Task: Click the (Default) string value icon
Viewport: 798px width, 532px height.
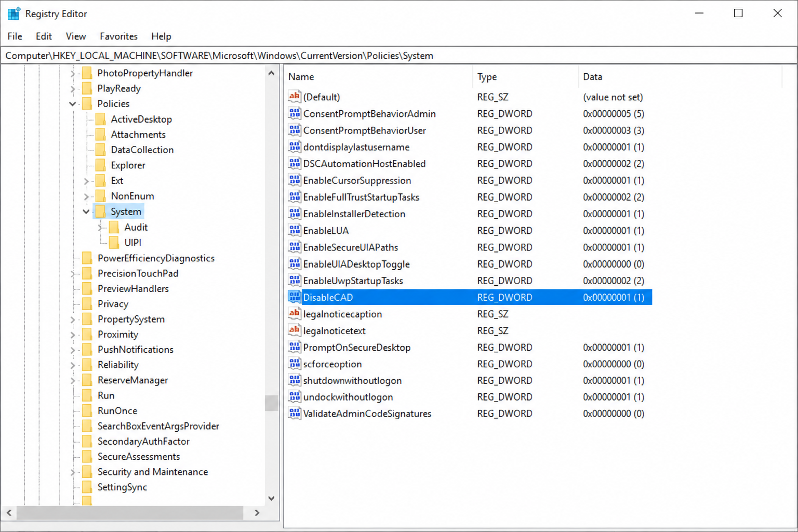Action: click(x=295, y=97)
